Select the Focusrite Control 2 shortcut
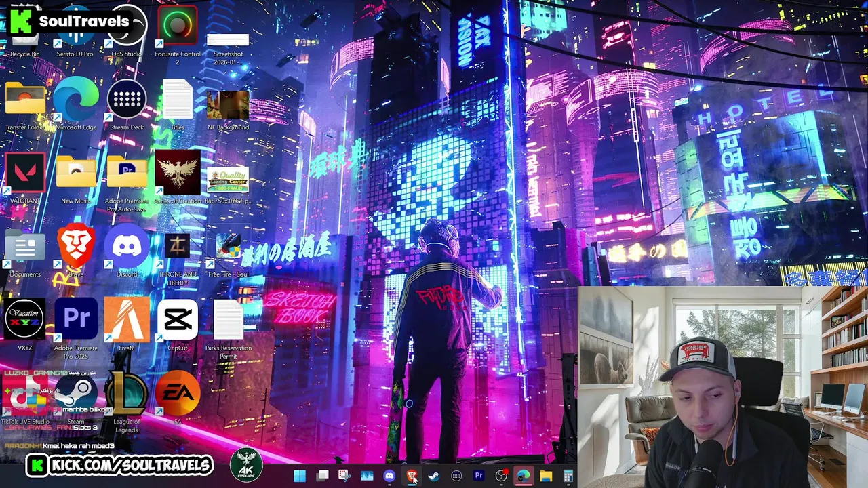868x488 pixels. tap(178, 35)
